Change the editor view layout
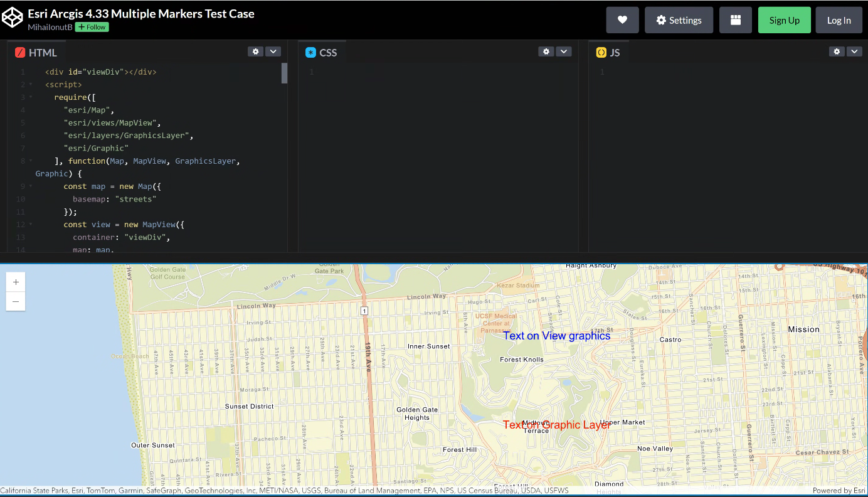 pos(736,20)
